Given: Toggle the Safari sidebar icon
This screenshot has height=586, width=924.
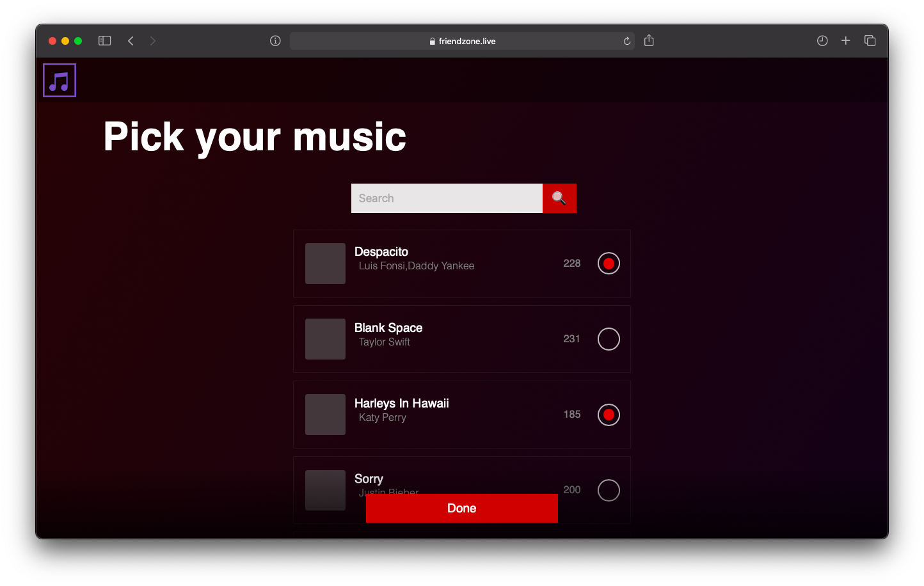Looking at the screenshot, I should tap(105, 41).
